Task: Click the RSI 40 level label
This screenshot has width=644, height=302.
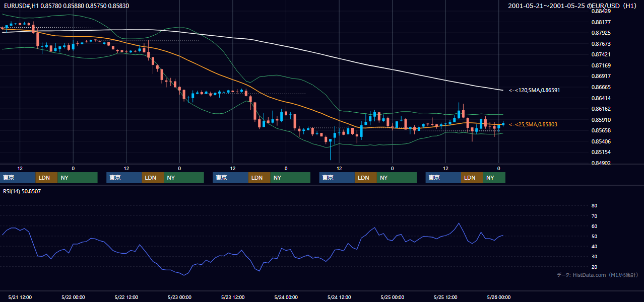Action: click(x=594, y=246)
